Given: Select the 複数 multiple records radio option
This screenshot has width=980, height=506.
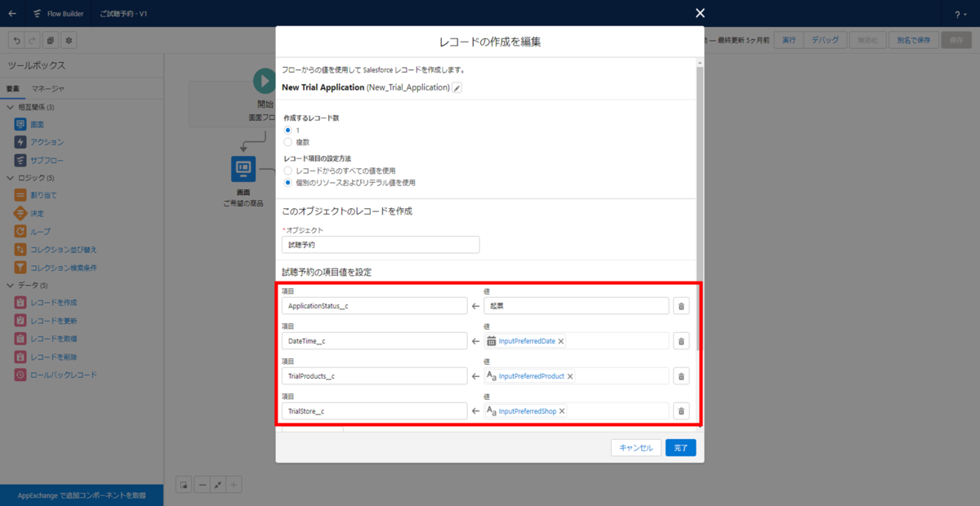Looking at the screenshot, I should coord(287,142).
